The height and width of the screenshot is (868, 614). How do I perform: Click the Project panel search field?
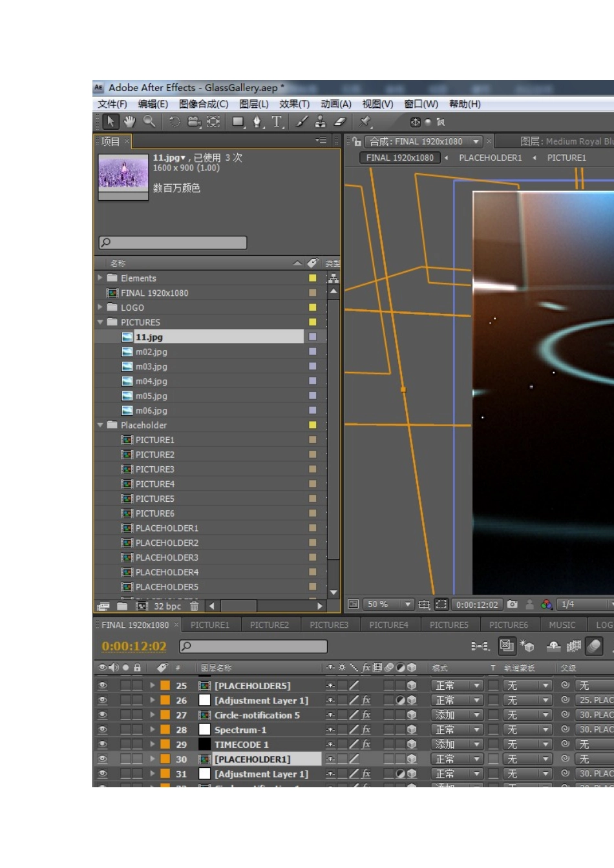(x=173, y=242)
